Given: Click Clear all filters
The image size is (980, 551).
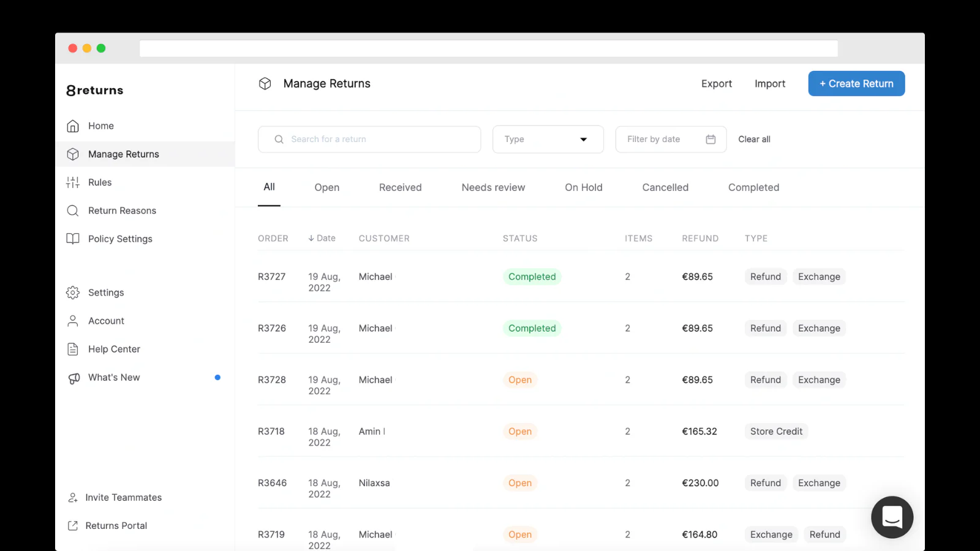Looking at the screenshot, I should point(755,140).
